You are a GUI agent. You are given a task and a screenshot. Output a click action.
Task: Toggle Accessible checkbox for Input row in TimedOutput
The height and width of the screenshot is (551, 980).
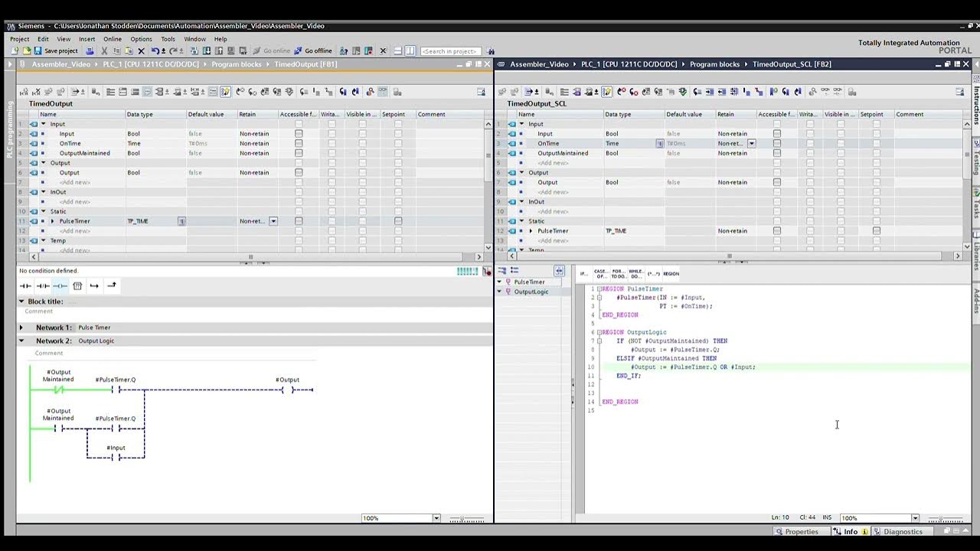pos(299,133)
